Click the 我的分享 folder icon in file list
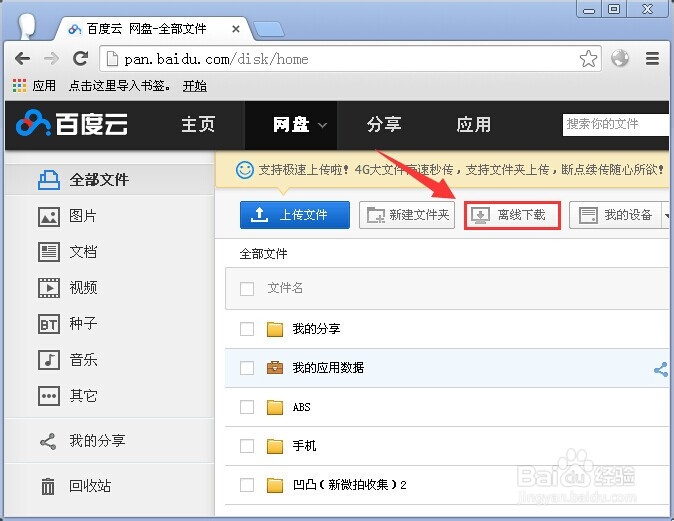 coord(275,329)
